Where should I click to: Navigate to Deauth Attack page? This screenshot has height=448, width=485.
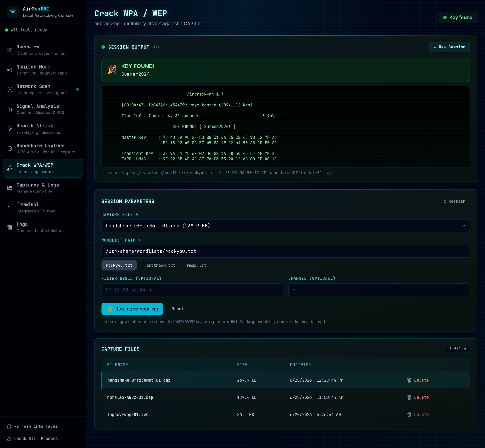pyautogui.click(x=43, y=129)
